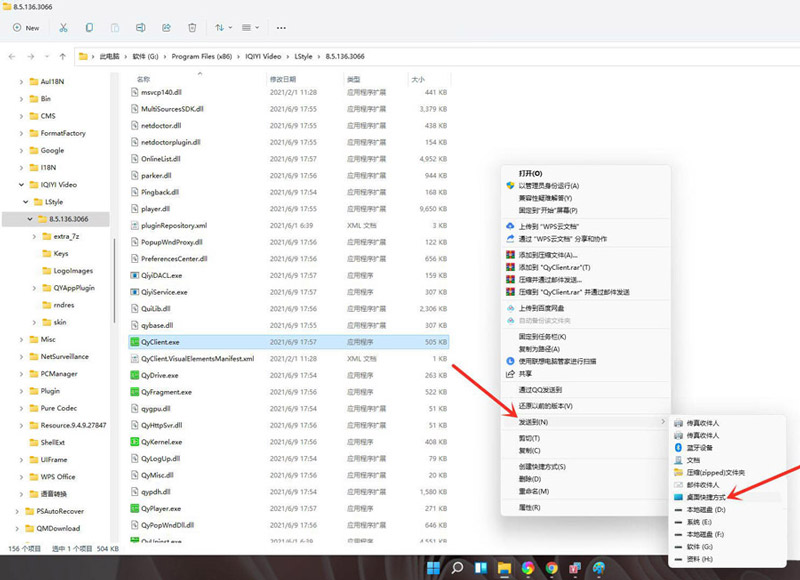The image size is (800, 580).
Task: Click the Delete trash can icon
Action: point(191,28)
